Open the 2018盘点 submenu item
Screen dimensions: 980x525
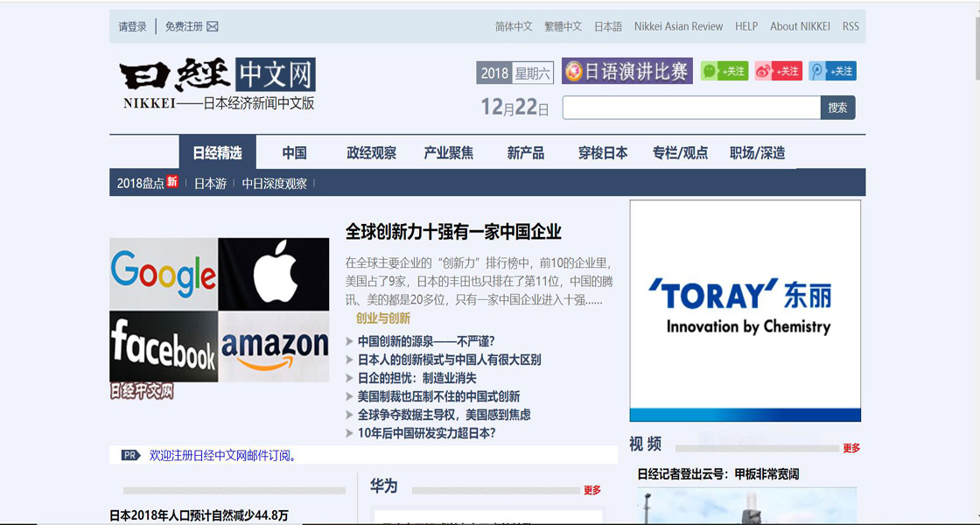click(141, 183)
